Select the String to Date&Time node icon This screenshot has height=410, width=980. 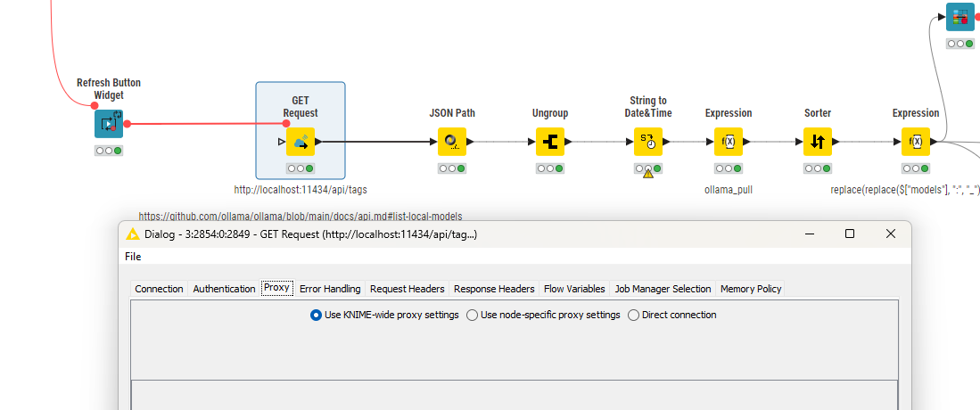[x=648, y=142]
